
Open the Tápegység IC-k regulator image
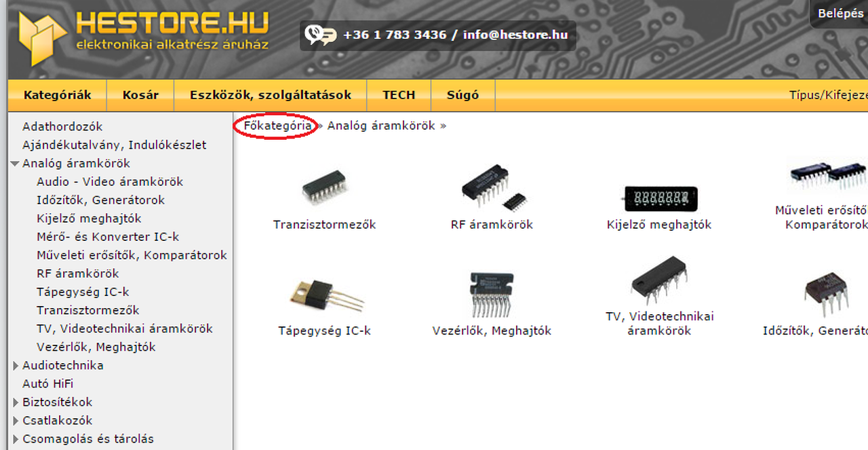click(325, 295)
